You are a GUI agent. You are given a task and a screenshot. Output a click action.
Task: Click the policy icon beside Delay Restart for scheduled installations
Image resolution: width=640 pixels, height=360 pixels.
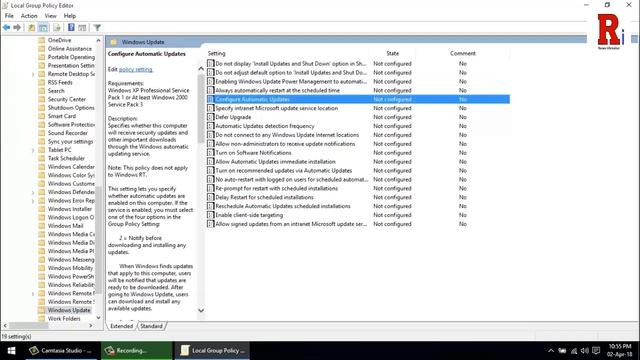(211, 197)
